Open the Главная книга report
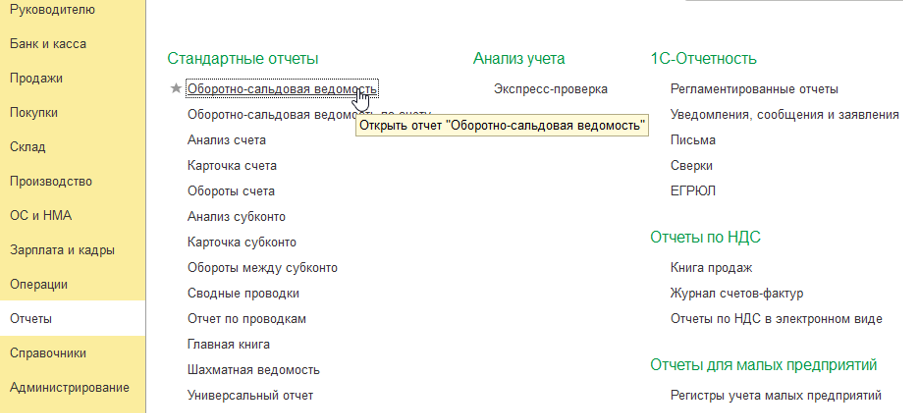The image size is (903, 413). [229, 344]
